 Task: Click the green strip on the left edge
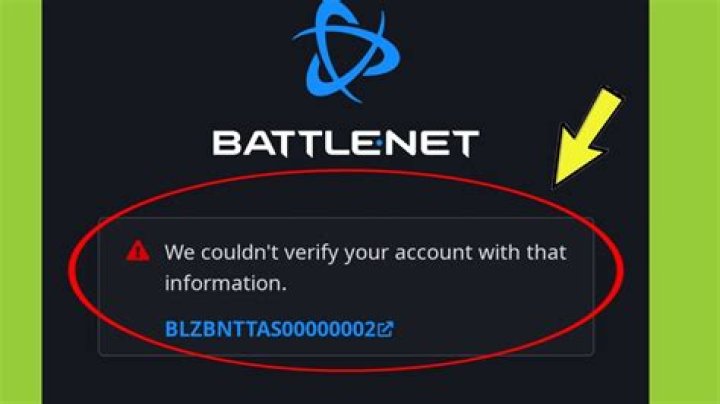click(x=21, y=202)
